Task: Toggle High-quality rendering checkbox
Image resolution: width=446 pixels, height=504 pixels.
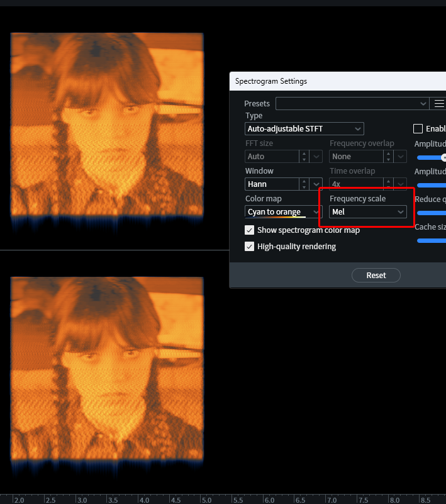Action: click(x=250, y=247)
